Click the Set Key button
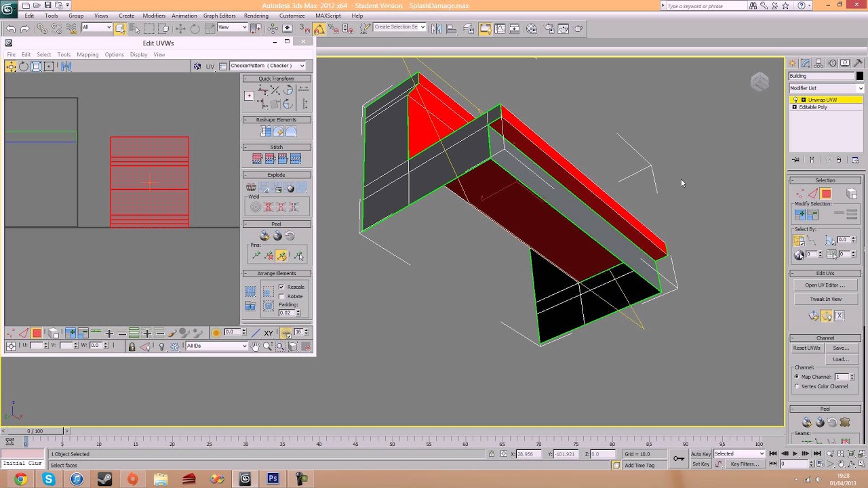Viewport: 868px width, 488px height. pos(701,464)
